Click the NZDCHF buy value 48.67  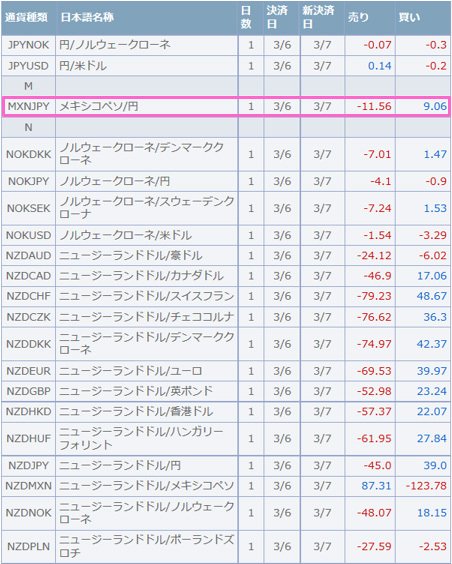(432, 296)
